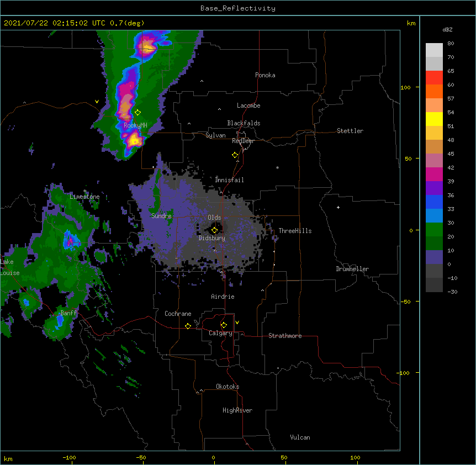Click the Innisfail town label
This screenshot has width=476, height=465.
(229, 180)
